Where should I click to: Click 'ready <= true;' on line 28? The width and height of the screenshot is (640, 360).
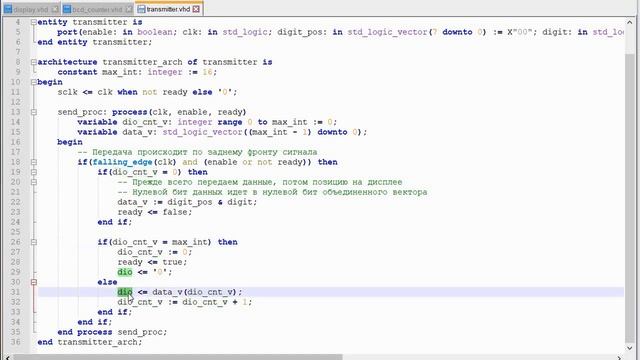pyautogui.click(x=152, y=262)
